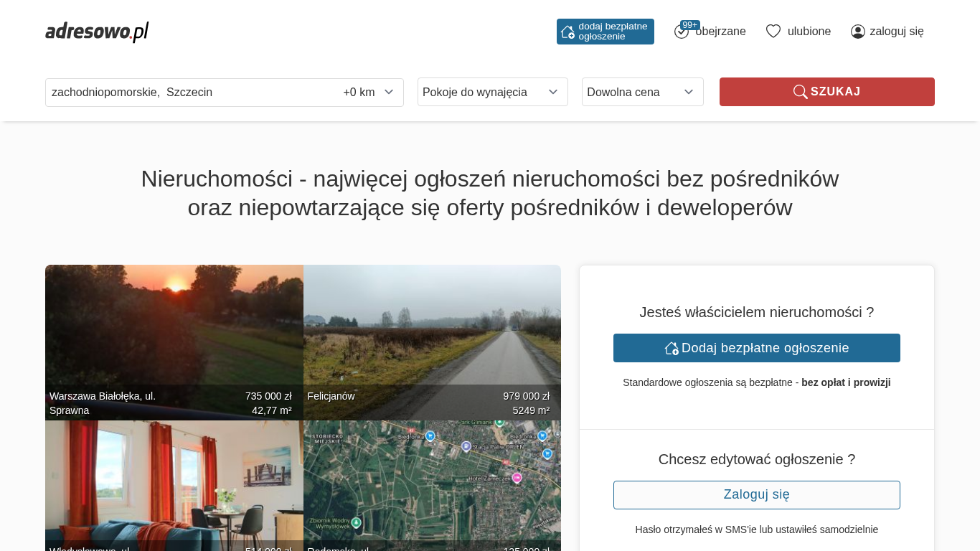The height and width of the screenshot is (551, 980).
Task: Open the ulubione menu item
Action: (x=809, y=32)
